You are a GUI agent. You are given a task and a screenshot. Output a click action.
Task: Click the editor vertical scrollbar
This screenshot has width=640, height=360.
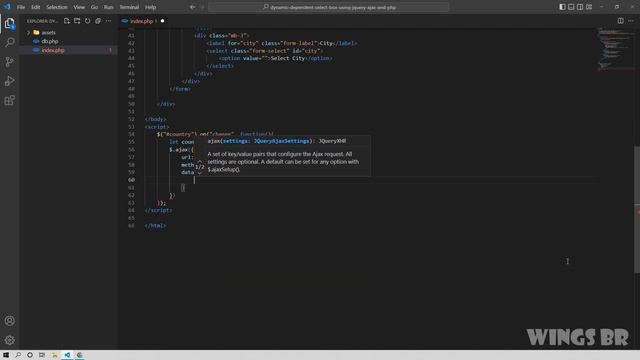(x=637, y=209)
